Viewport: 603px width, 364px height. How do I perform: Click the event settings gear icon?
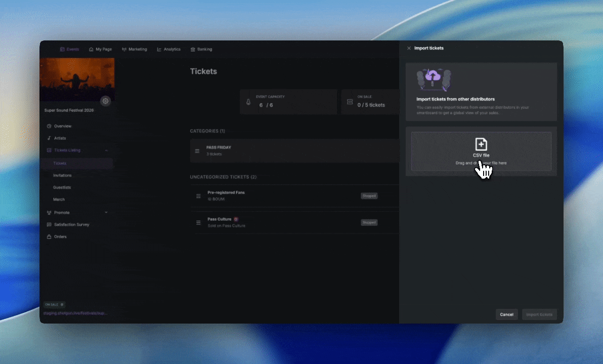point(105,101)
